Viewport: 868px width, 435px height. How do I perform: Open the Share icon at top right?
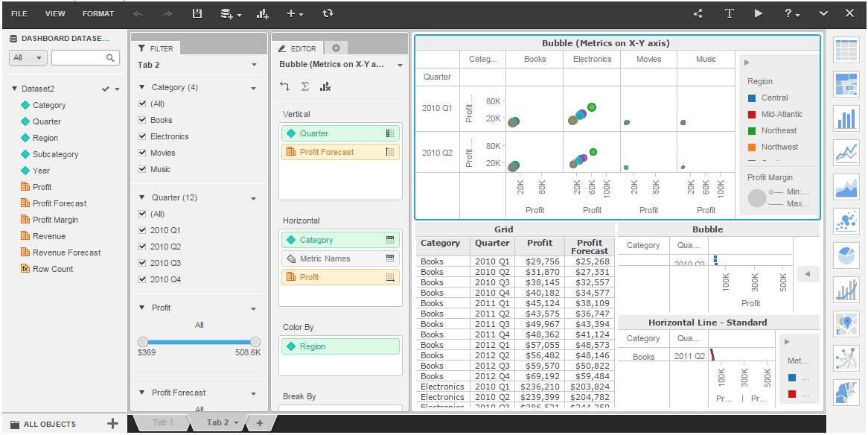pyautogui.click(x=698, y=14)
